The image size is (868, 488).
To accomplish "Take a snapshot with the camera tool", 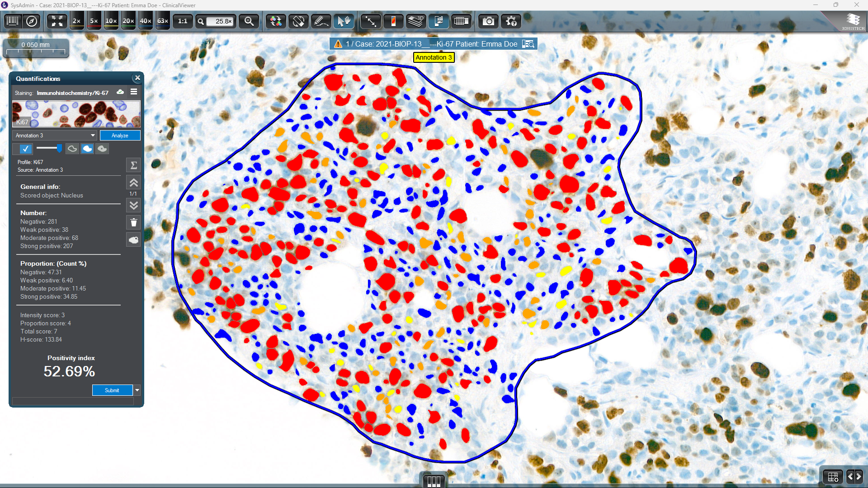I will (x=488, y=21).
